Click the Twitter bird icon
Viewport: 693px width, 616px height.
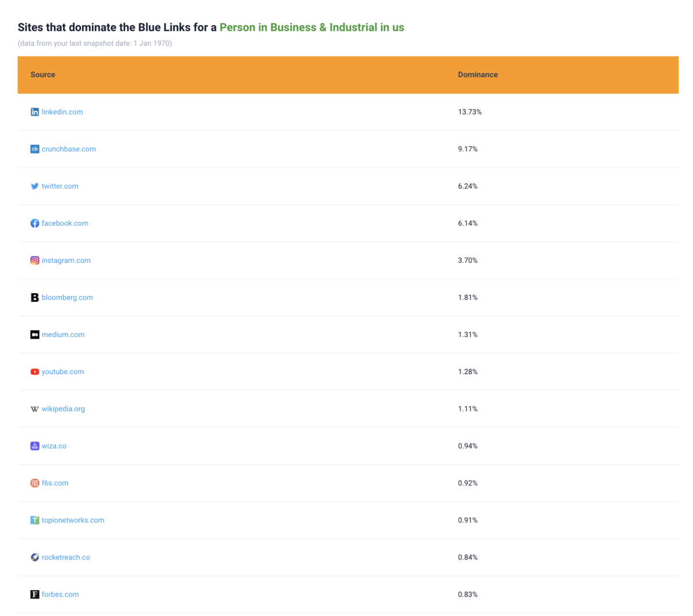pos(35,186)
